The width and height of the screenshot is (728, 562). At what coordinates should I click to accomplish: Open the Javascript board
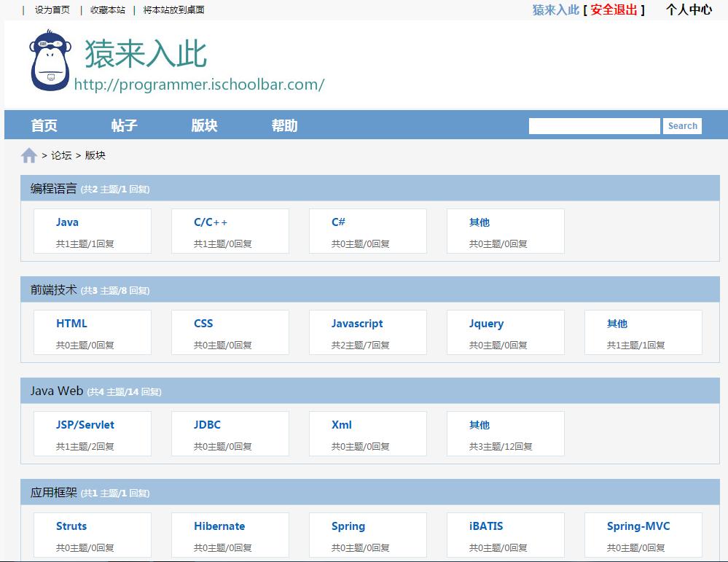357,324
